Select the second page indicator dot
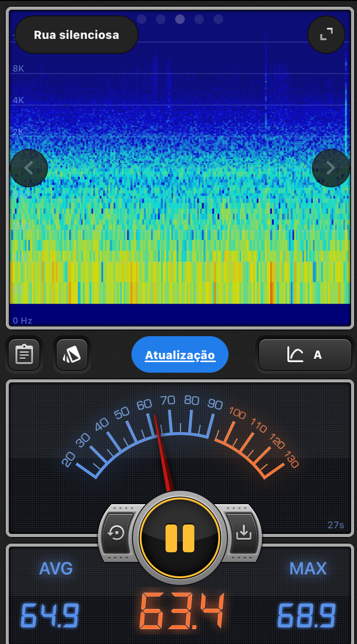Image resolution: width=357 pixels, height=644 pixels. point(161,19)
